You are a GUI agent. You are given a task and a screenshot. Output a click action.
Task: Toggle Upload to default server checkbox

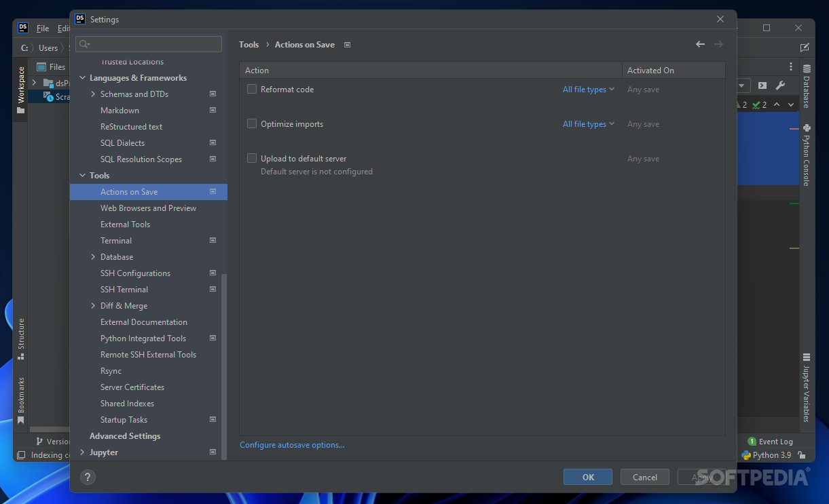[252, 158]
